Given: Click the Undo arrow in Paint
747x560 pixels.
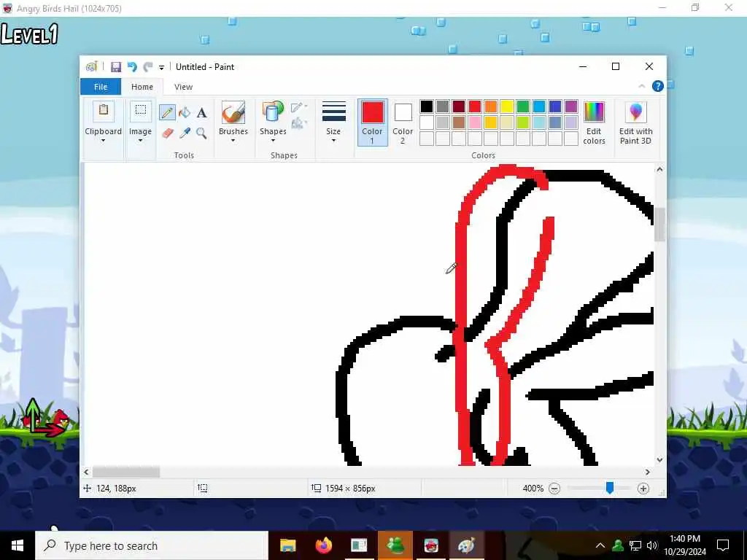Looking at the screenshot, I should (132, 67).
